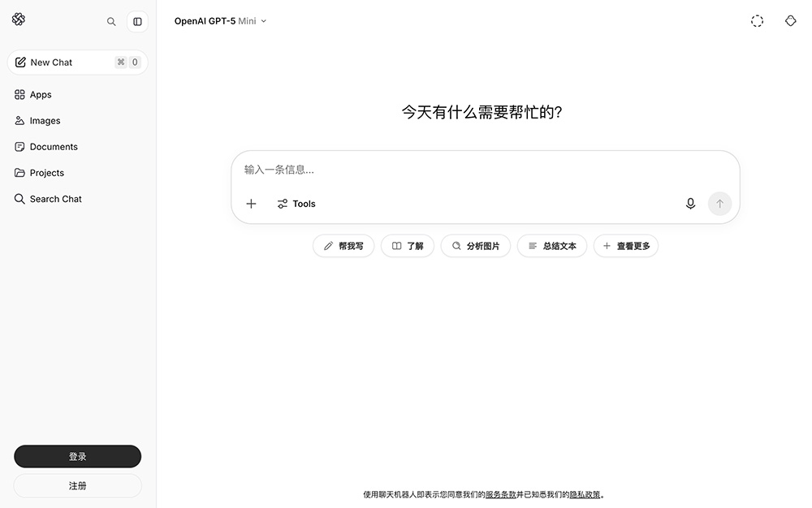Click the microphone icon in the message box
Screen dimensions: 812x508
(690, 204)
